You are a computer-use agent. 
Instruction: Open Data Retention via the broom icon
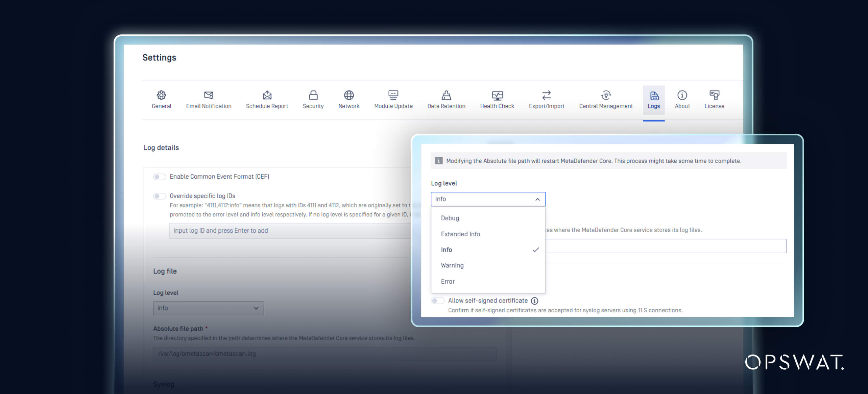pyautogui.click(x=446, y=99)
